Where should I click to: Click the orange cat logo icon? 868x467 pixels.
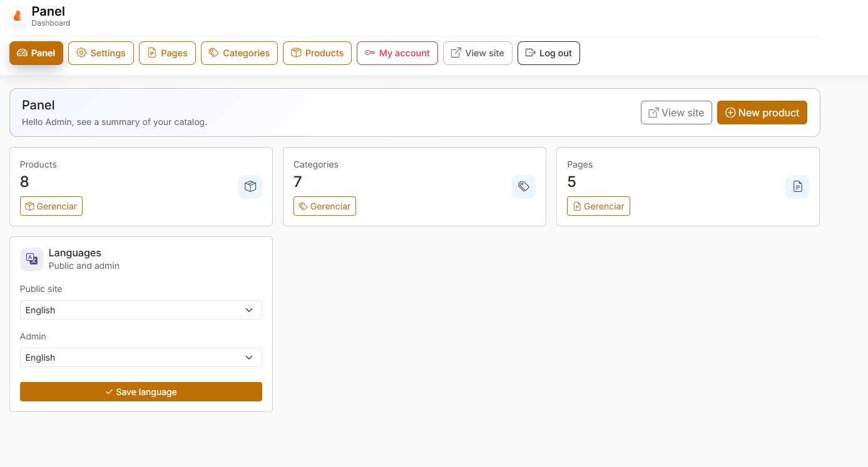point(18,16)
